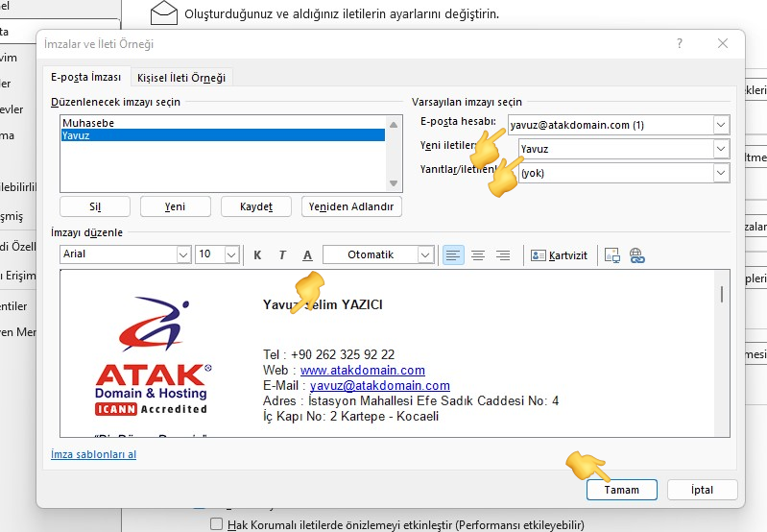The width and height of the screenshot is (767, 532).
Task: Switch to Kişisel İleti Örneği tab
Action: click(181, 78)
